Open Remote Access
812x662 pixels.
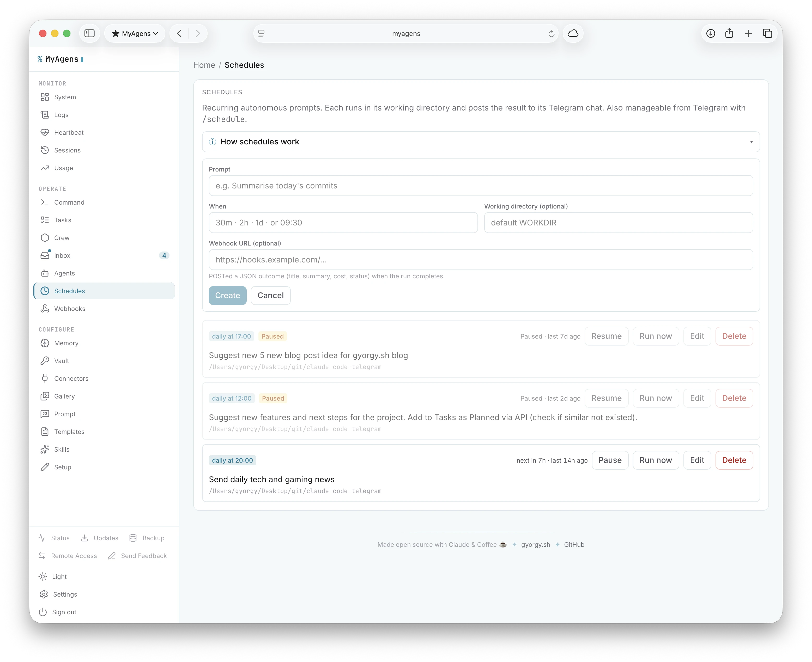68,556
